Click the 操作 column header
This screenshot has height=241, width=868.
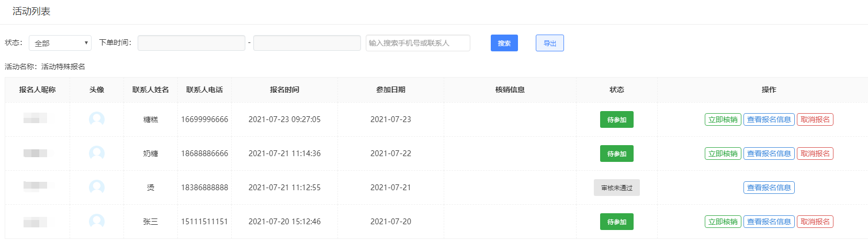tap(769, 90)
